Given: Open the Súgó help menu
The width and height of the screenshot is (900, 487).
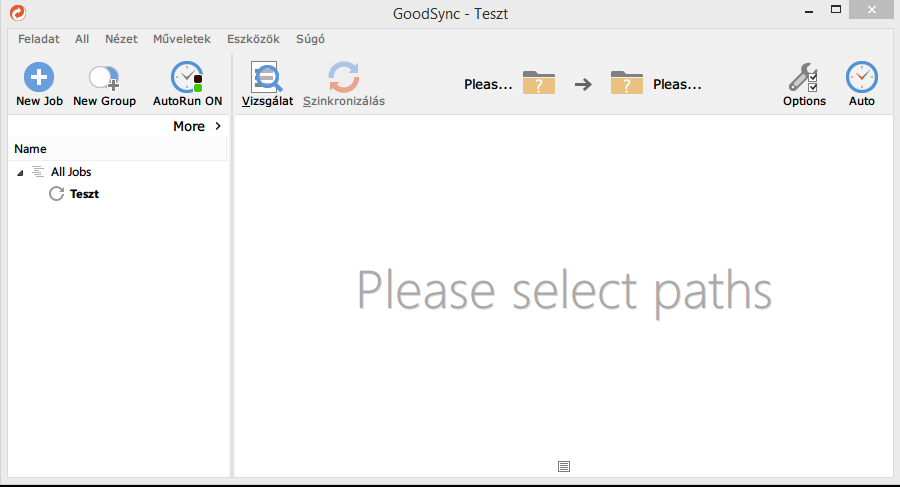Looking at the screenshot, I should tap(310, 39).
